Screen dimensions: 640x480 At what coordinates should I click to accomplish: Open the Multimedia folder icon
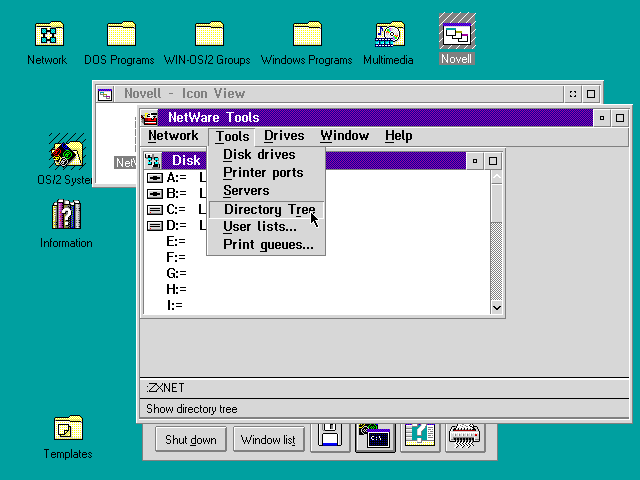click(390, 34)
